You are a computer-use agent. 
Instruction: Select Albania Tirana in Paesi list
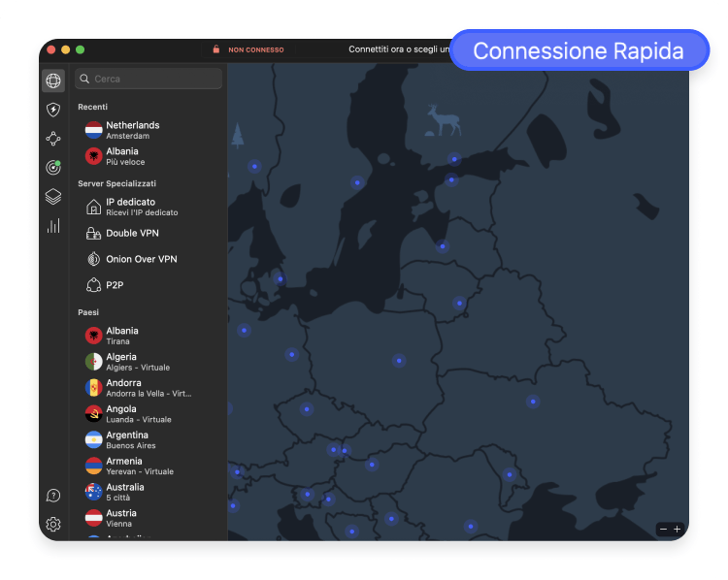coord(149,336)
